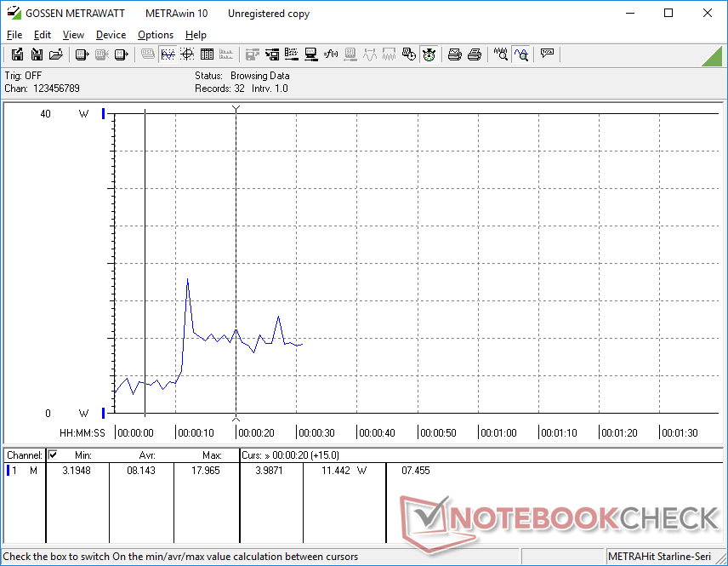Switch to the data table view
The image size is (728, 566).
(x=207, y=54)
